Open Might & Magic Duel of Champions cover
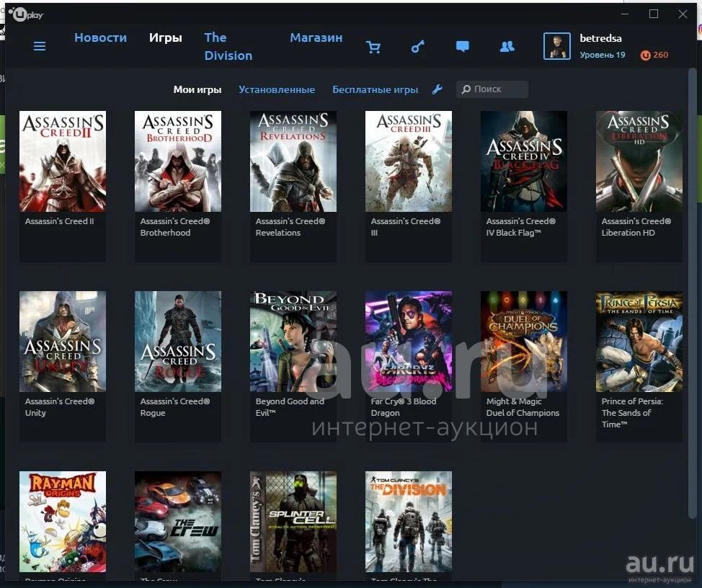This screenshot has height=588, width=702. tap(524, 342)
